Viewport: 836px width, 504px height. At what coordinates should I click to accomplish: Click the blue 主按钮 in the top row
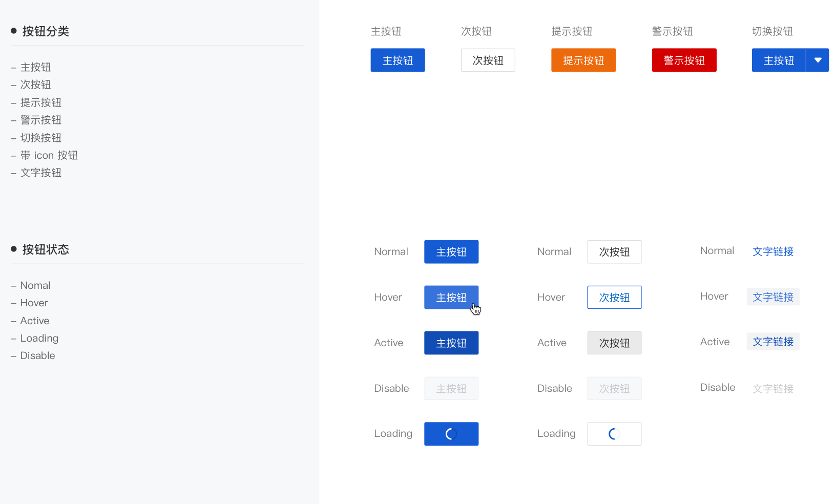(x=398, y=60)
